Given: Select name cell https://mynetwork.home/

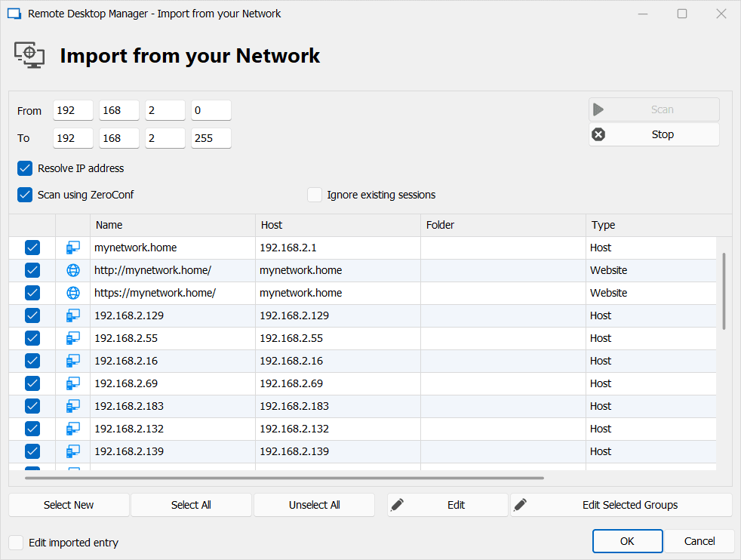Looking at the screenshot, I should click(x=173, y=293).
